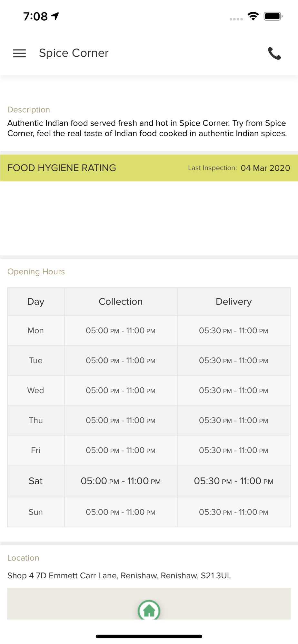Viewport: 298px width, 644px height.
Task: Tap the Saturday row label
Action: pos(35,481)
